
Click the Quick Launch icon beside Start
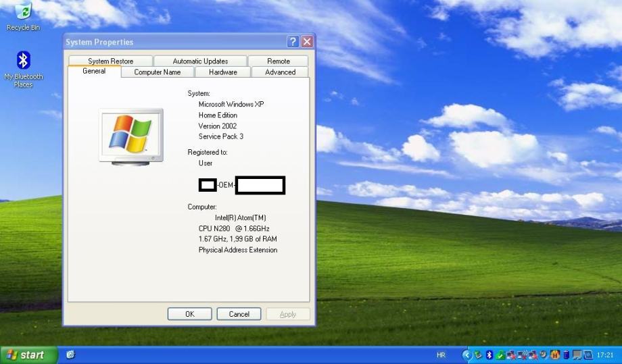[x=70, y=355]
